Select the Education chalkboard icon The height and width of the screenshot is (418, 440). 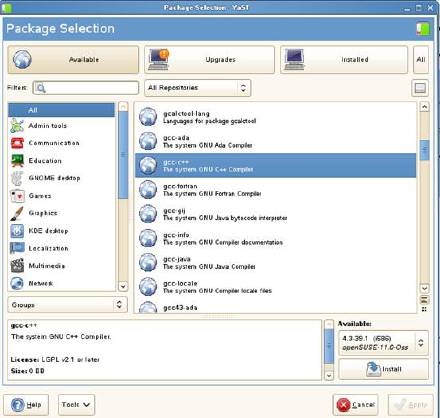(17, 161)
